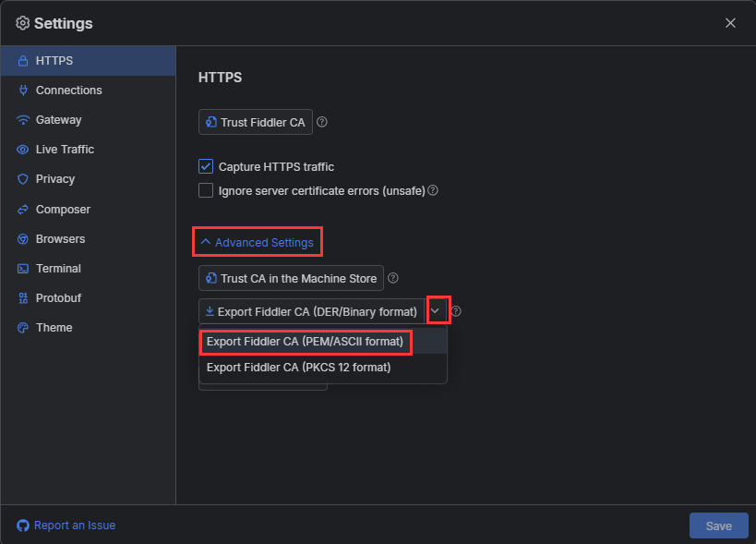Image resolution: width=756 pixels, height=544 pixels.
Task: Click Trust CA in the Machine Store
Action: pos(291,278)
